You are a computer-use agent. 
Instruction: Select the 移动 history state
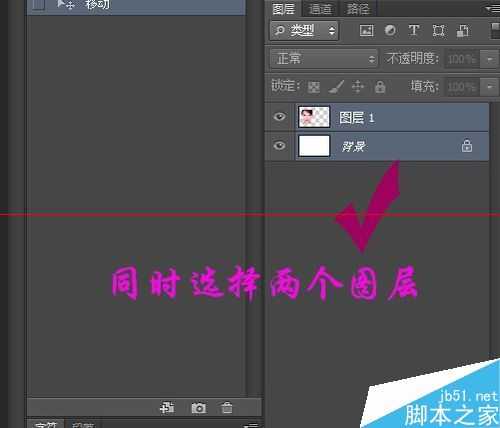click(x=136, y=7)
